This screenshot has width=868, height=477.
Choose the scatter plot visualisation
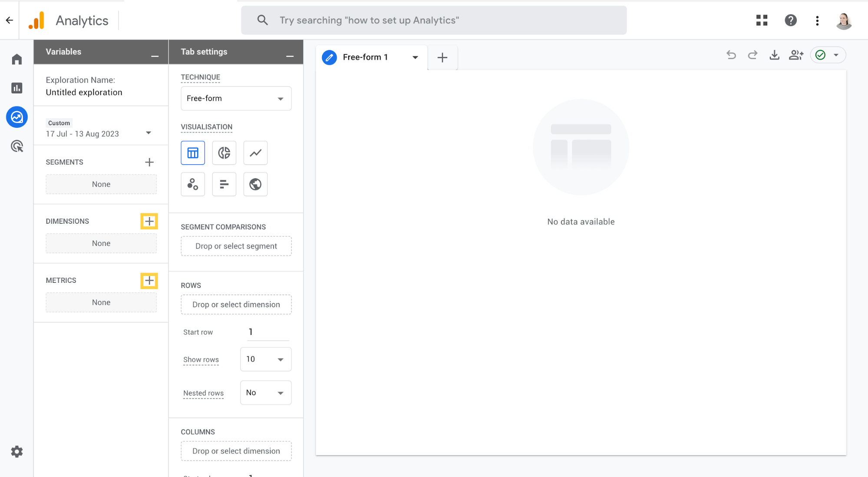click(x=193, y=184)
